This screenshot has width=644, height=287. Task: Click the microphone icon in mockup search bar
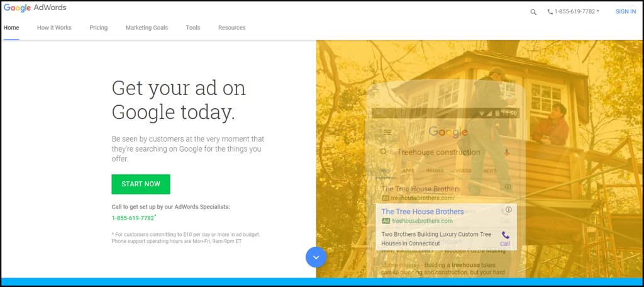pos(506,152)
